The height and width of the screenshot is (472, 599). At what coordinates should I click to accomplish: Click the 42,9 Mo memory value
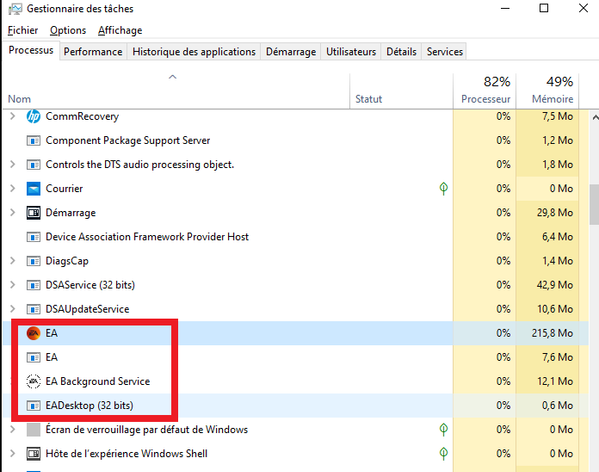tap(555, 285)
